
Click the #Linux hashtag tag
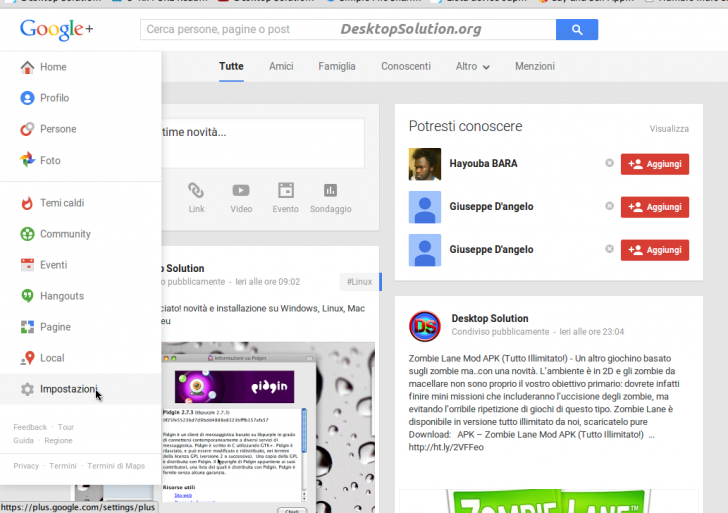pos(359,282)
